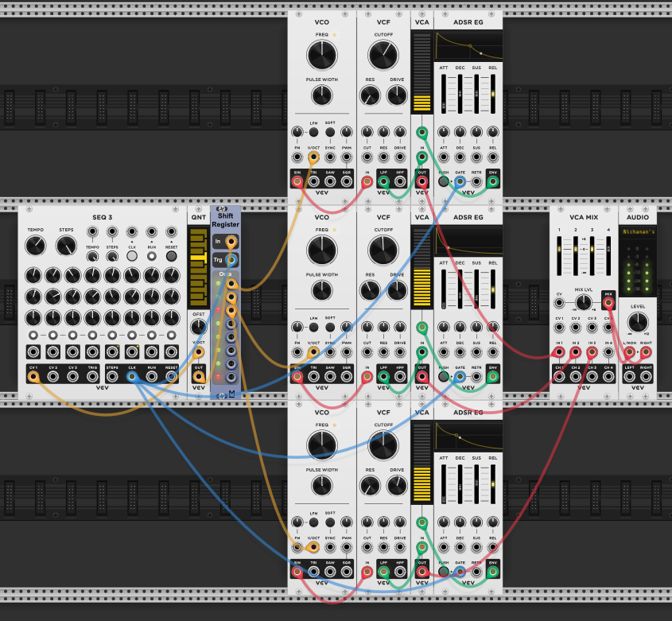This screenshot has width=672, height=621.
Task: Click the bottom-row ADSR DEC slider
Action: click(x=460, y=484)
